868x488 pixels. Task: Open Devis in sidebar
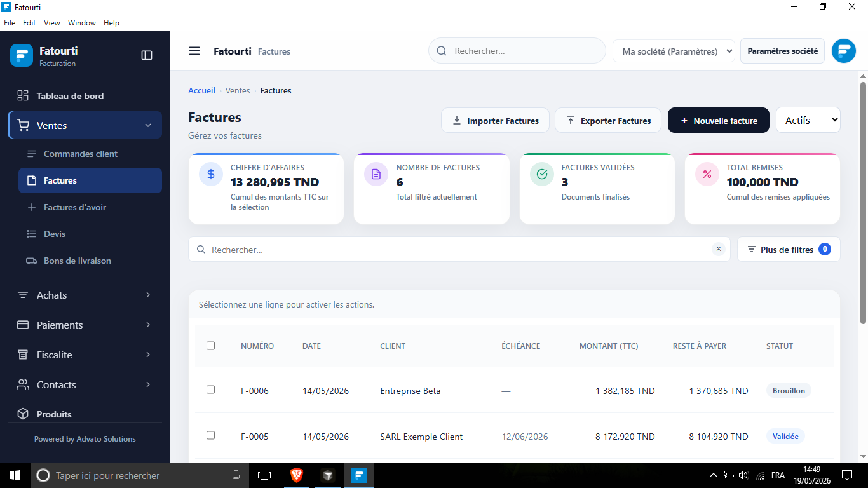(90, 234)
